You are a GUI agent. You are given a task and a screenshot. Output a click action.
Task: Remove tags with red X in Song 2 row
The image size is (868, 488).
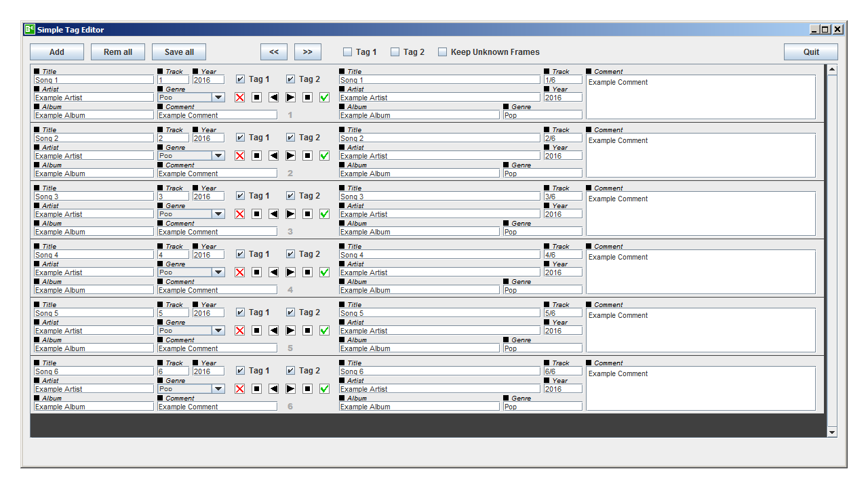239,156
